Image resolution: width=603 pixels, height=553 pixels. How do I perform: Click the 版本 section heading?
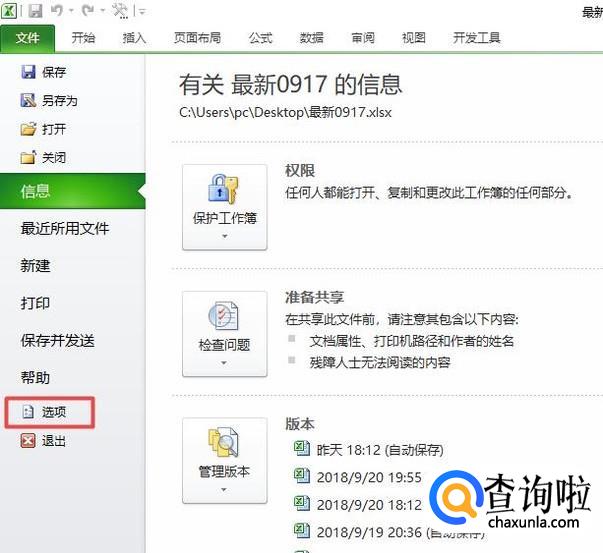coord(300,424)
